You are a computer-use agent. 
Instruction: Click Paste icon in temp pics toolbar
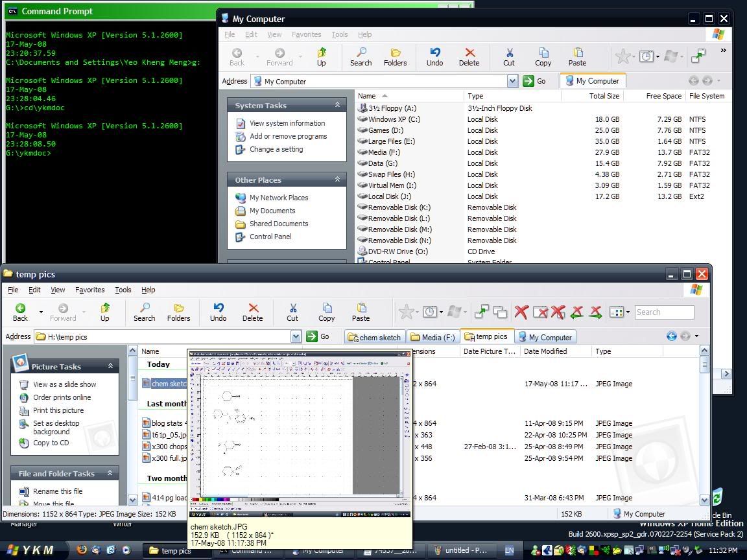pyautogui.click(x=361, y=308)
